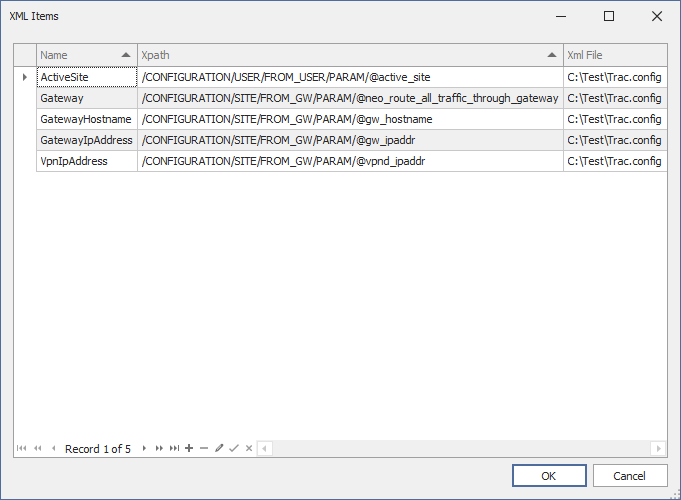Viewport: 681px width, 500px height.
Task: Confirm dialog with OK button
Action: click(549, 476)
